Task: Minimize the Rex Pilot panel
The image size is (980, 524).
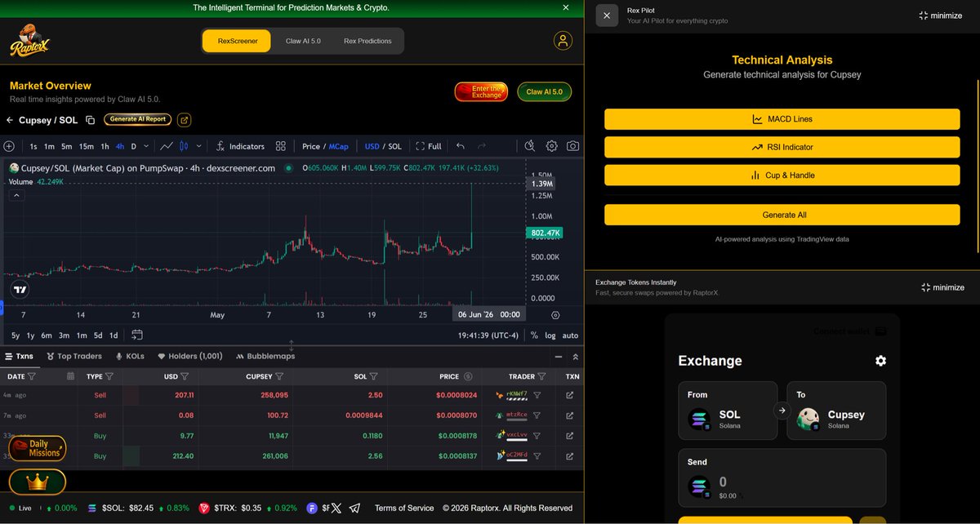Action: 940,16
